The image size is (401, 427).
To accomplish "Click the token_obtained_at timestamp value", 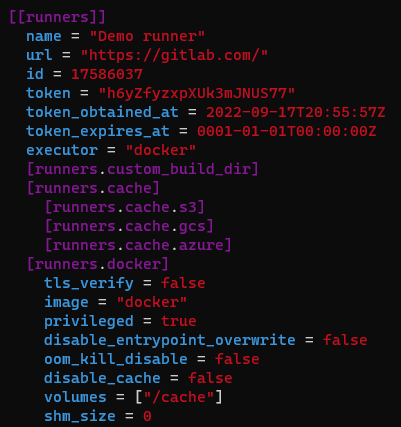I will (x=296, y=112).
